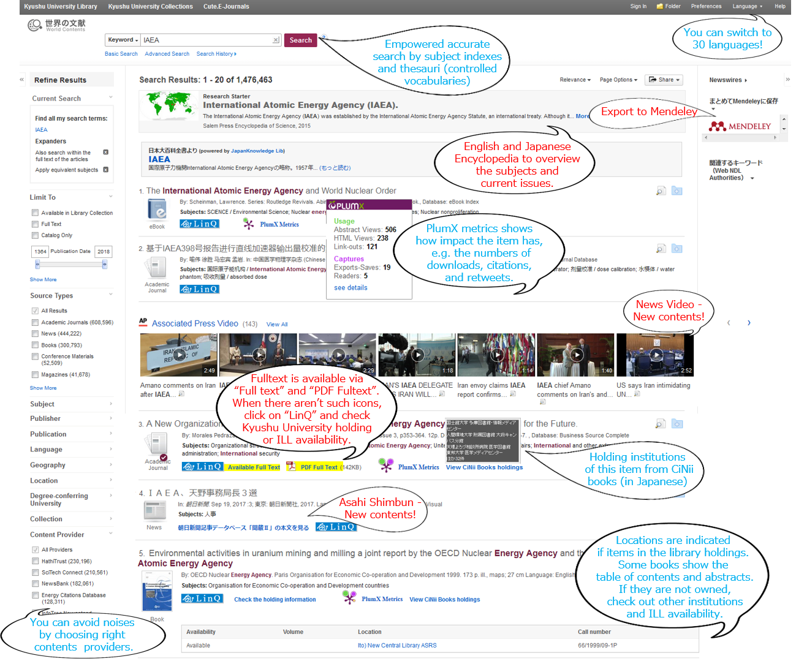This screenshot has height=672, width=796.
Task: Click the LinQ icon under result 4
Action: (x=335, y=527)
